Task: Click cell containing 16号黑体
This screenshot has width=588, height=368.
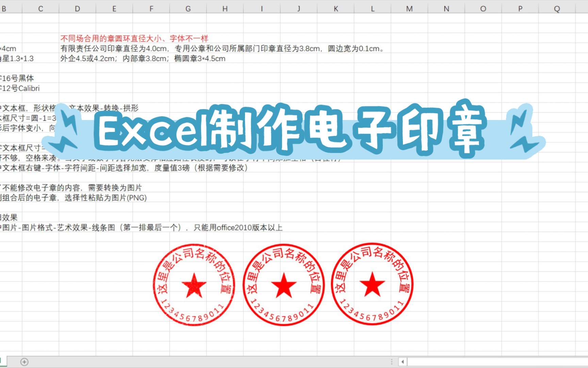Action: [17, 78]
